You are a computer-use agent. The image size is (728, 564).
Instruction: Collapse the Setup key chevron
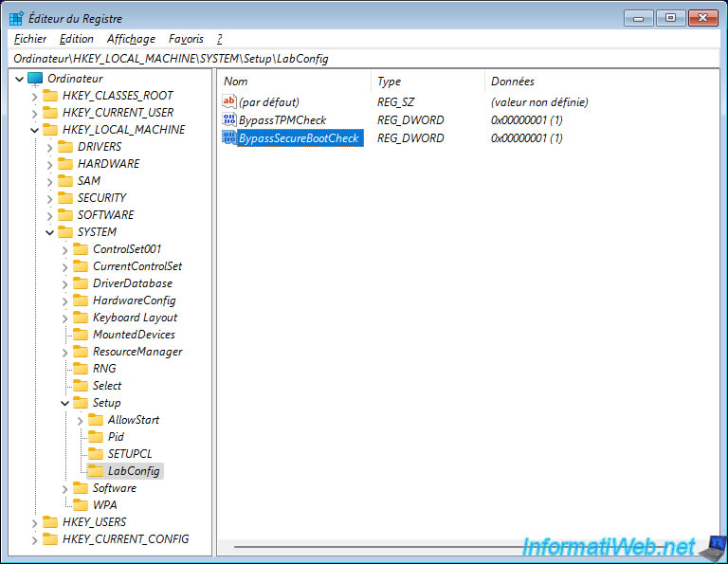[65, 404]
